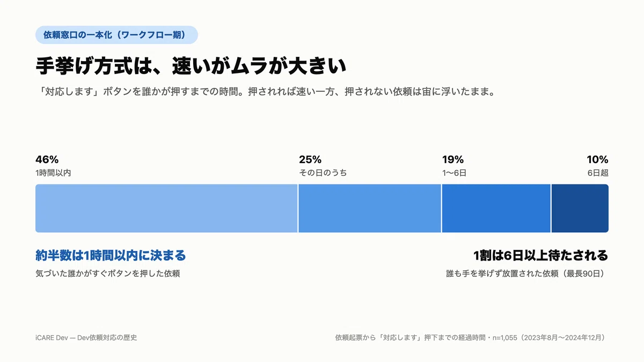The width and height of the screenshot is (644, 362).
Task: Click the 25% percentage label
Action: tap(310, 159)
